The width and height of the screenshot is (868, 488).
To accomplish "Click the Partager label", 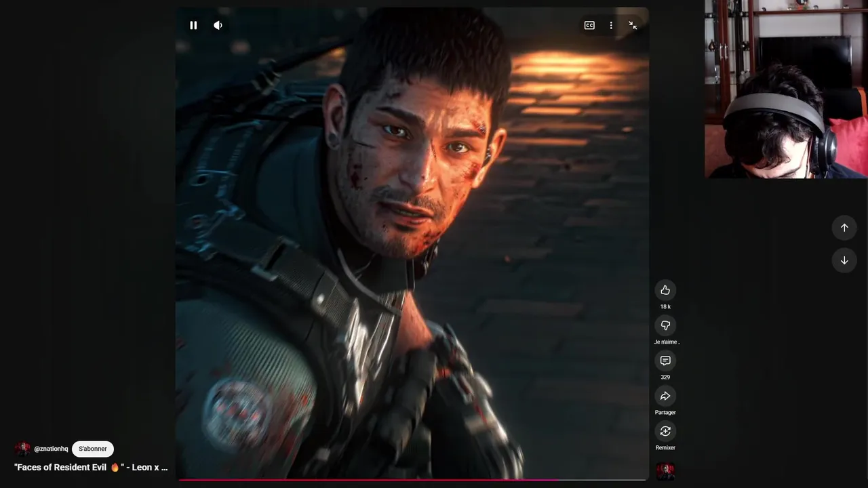I will [665, 412].
